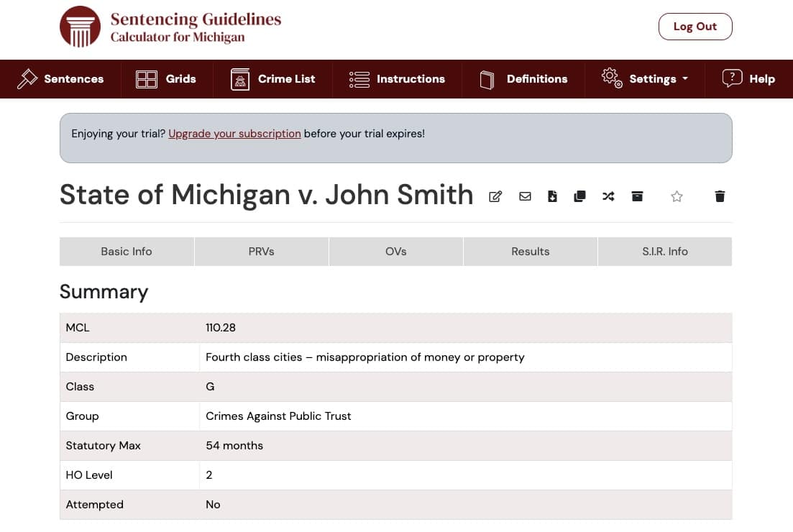Edit the case title
The image size is (793, 532).
pyautogui.click(x=495, y=196)
